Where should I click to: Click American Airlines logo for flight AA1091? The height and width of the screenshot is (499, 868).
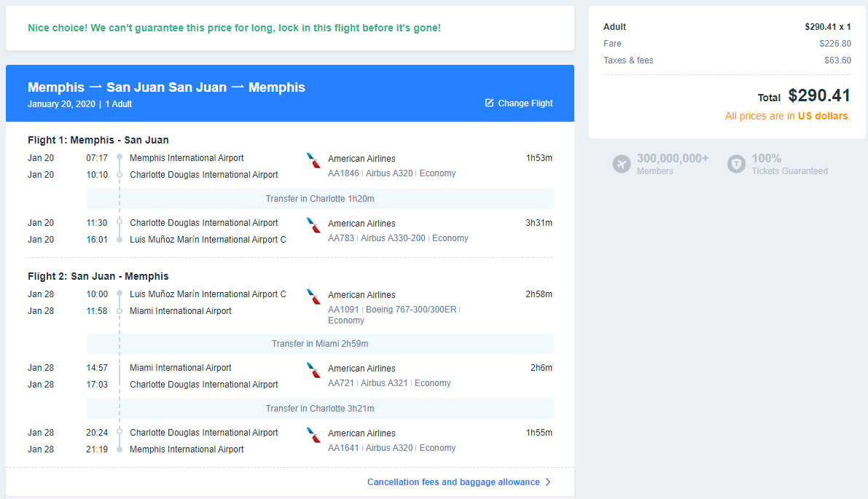[x=313, y=296]
